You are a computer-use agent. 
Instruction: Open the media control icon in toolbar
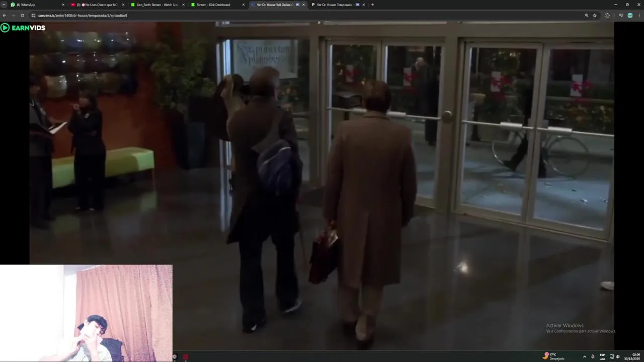point(621,16)
